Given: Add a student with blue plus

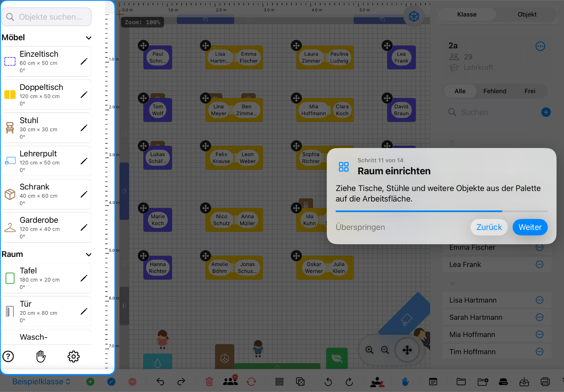Looking at the screenshot, I should pos(546,112).
